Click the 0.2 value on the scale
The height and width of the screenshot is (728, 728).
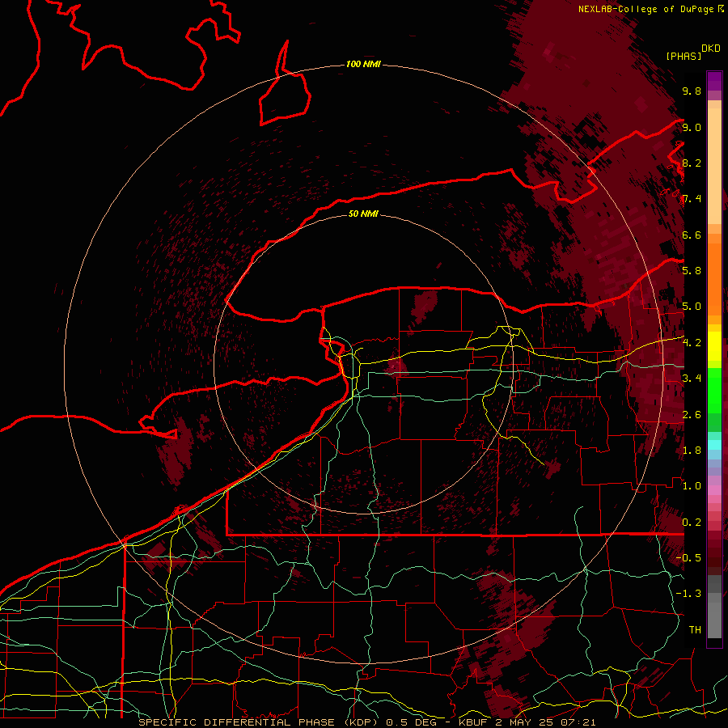692,522
